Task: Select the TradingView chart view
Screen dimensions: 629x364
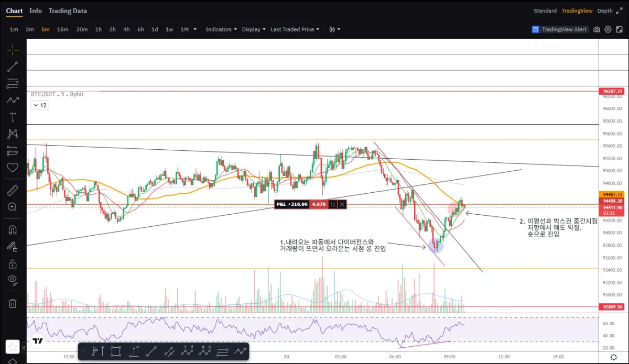Action: click(577, 10)
